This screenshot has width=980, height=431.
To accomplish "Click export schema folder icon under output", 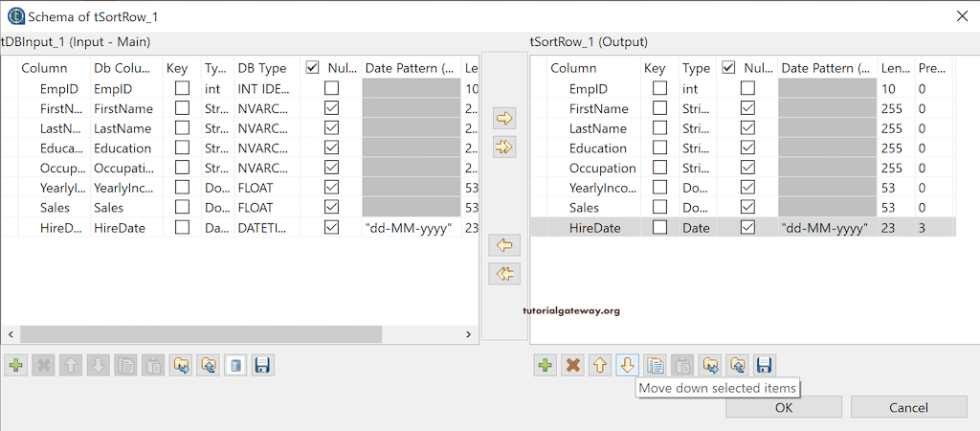I will [x=738, y=365].
